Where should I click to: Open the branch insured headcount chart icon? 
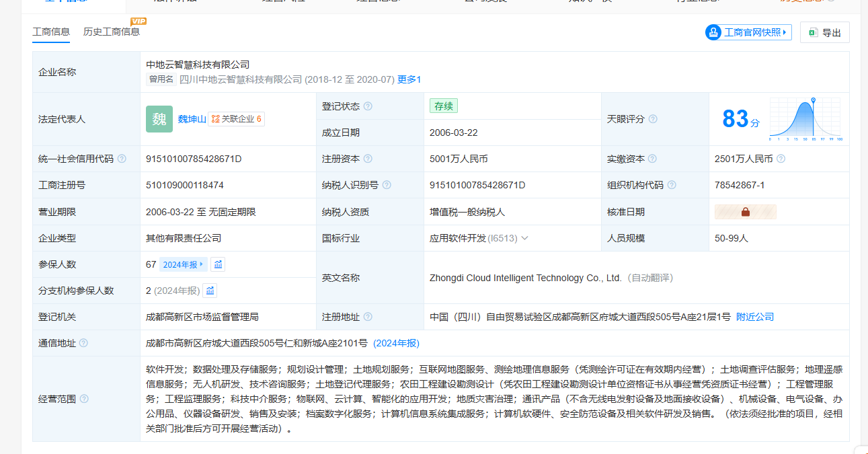click(x=210, y=291)
